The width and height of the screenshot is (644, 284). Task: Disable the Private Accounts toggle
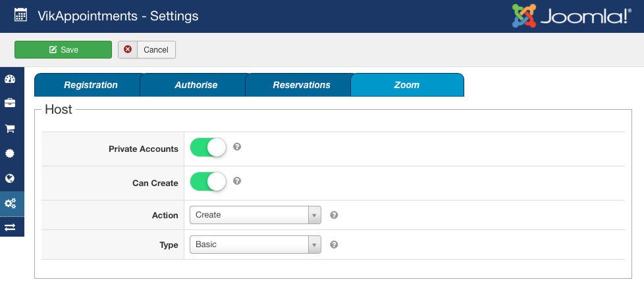click(208, 147)
